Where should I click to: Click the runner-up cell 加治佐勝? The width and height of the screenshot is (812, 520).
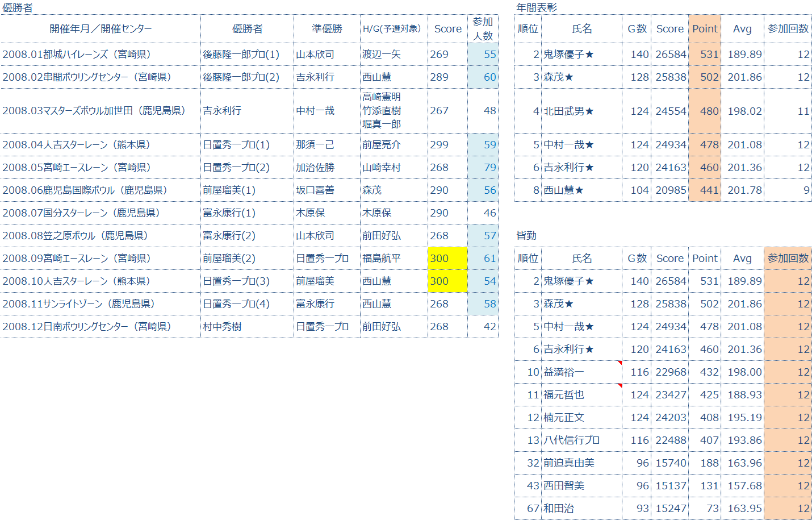[x=327, y=167]
